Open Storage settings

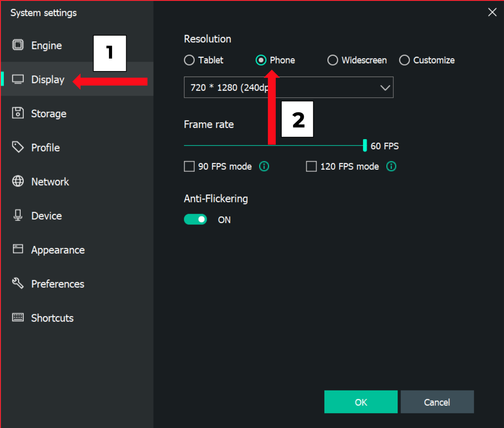(48, 113)
